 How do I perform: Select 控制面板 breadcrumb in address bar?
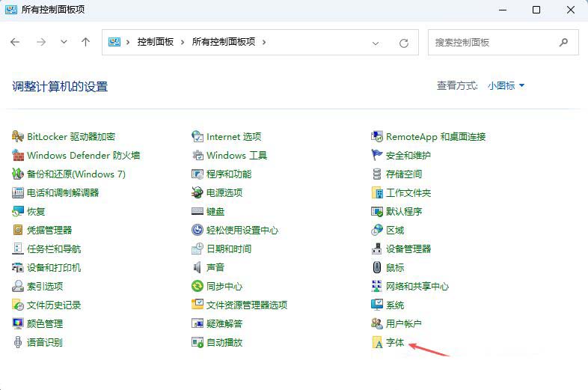pos(156,42)
